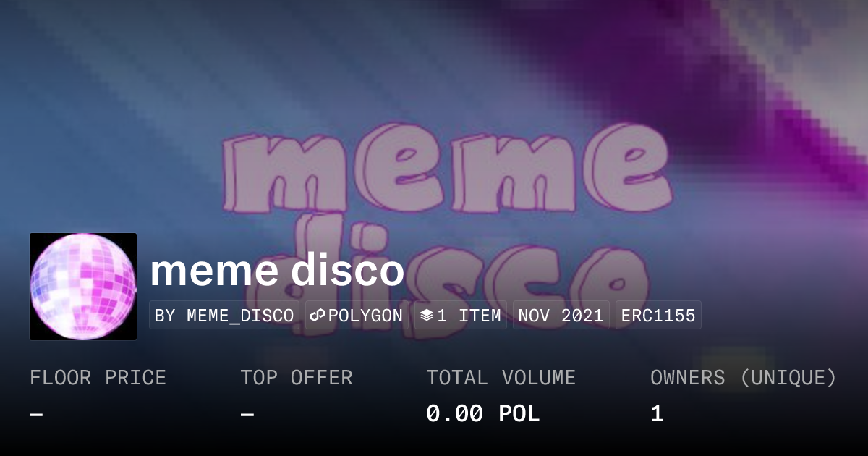Select the 1 ITEM count badge
The height and width of the screenshot is (456, 868).
[x=460, y=316]
